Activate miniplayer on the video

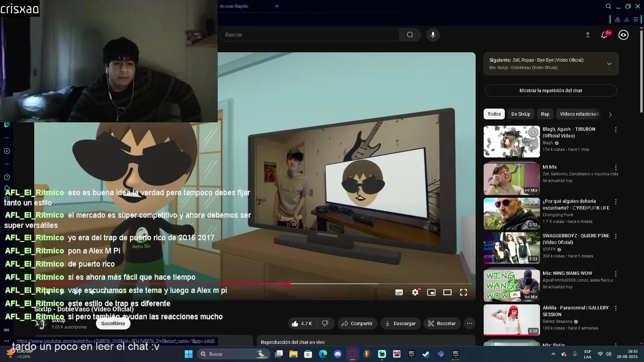(x=431, y=292)
